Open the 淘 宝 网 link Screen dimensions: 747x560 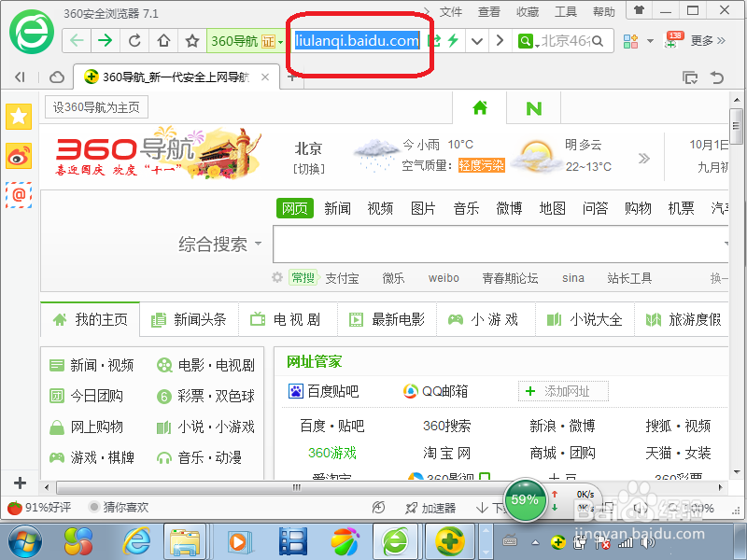point(447,453)
